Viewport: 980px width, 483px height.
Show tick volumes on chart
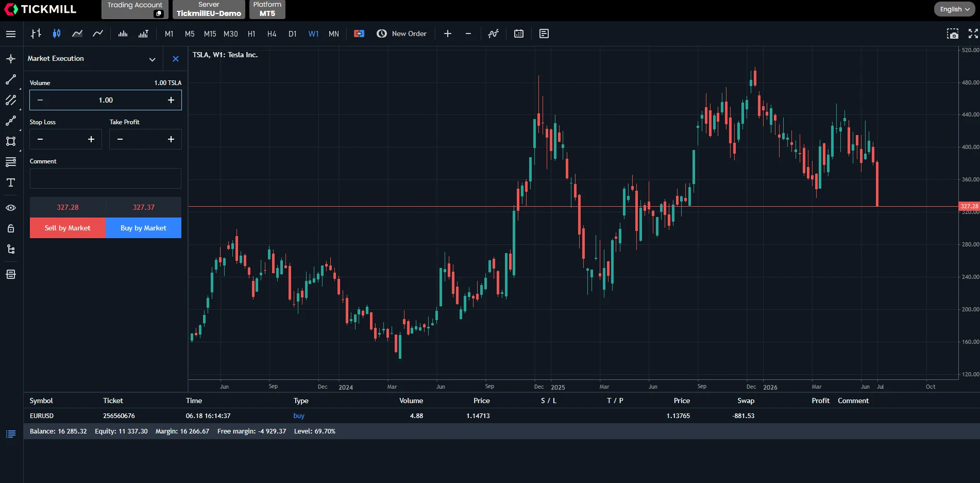click(123, 34)
